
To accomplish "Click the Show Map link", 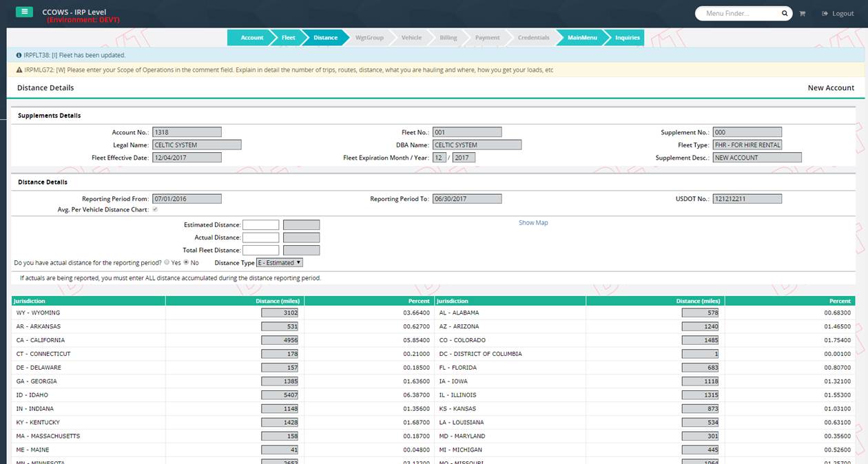I will 533,223.
